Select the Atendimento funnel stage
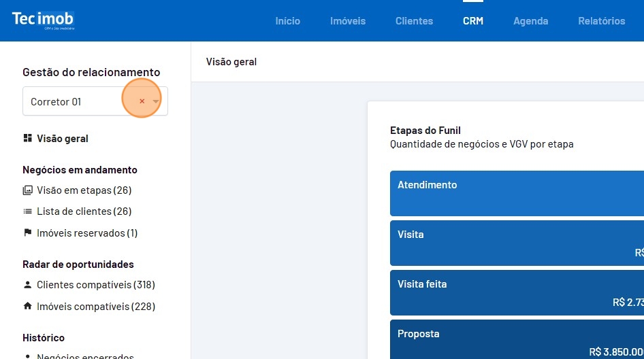This screenshot has height=359, width=644. pos(517,193)
